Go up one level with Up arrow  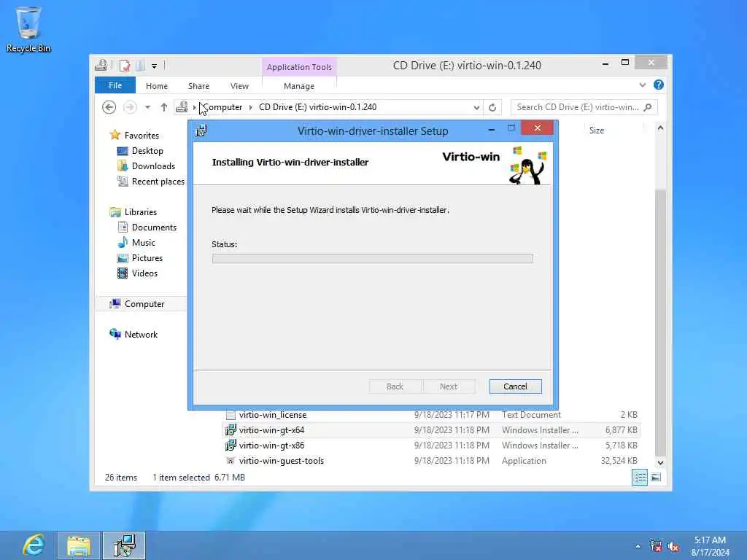click(164, 107)
